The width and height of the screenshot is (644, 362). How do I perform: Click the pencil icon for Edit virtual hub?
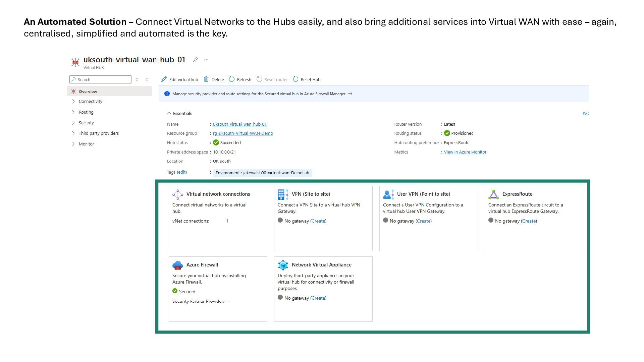tap(164, 79)
